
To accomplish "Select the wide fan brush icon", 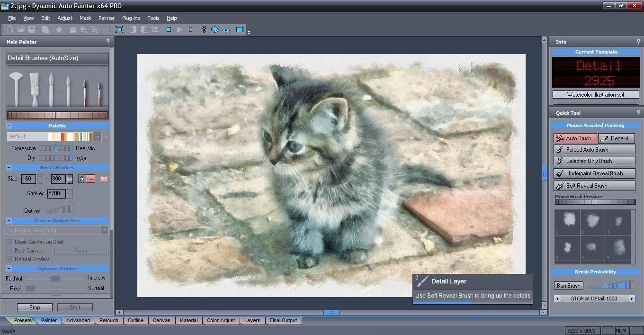I will click(x=16, y=89).
